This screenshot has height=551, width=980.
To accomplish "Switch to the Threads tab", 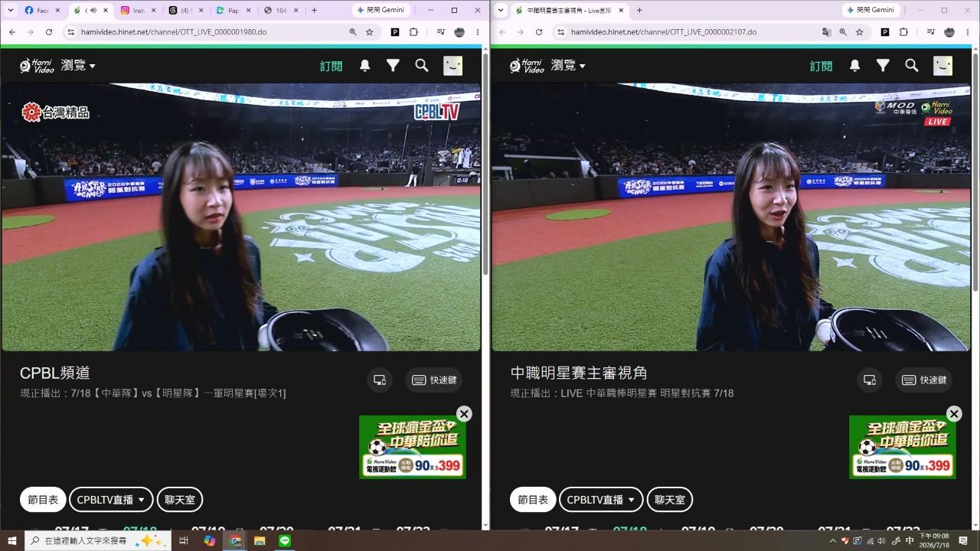I will point(185,11).
